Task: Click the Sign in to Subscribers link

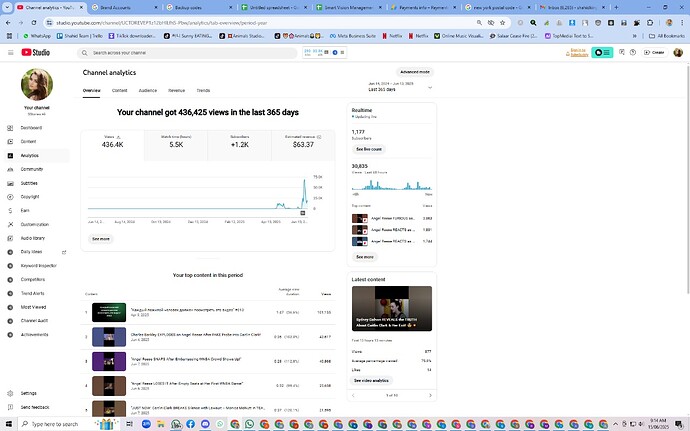Action: tap(577, 52)
